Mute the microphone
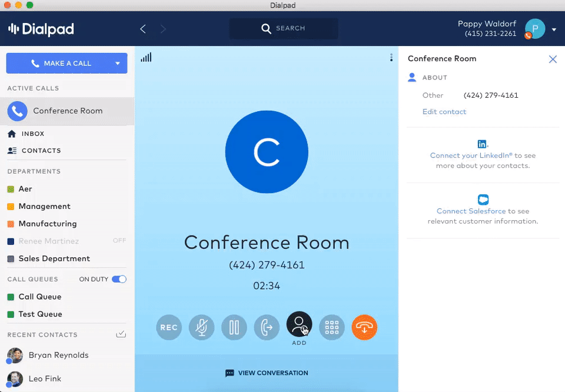 tap(201, 327)
